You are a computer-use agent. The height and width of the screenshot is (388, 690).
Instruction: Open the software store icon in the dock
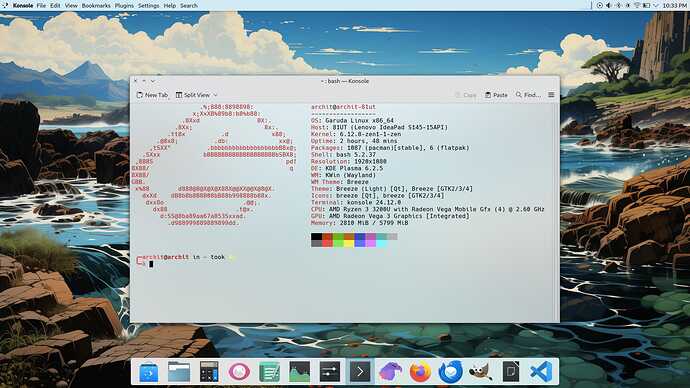[x=149, y=372]
